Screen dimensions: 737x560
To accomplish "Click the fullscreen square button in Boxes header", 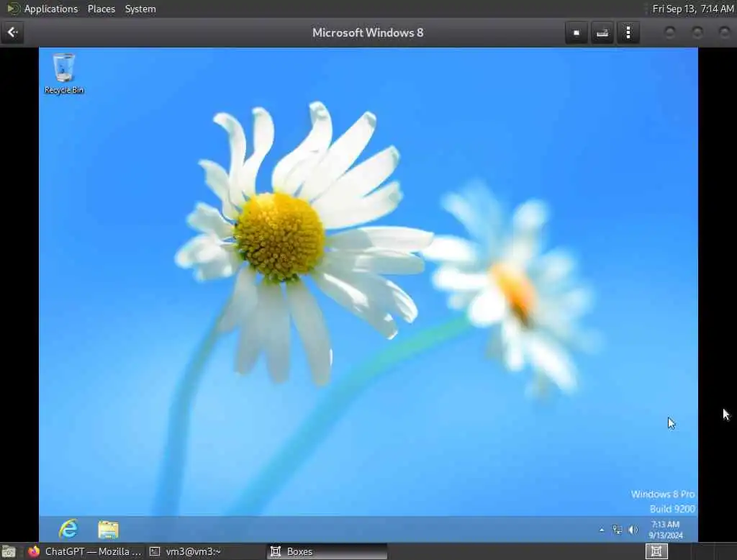I will 577,32.
